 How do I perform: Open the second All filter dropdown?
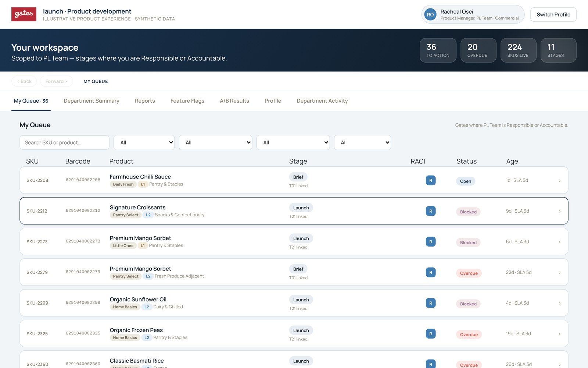pyautogui.click(x=215, y=142)
